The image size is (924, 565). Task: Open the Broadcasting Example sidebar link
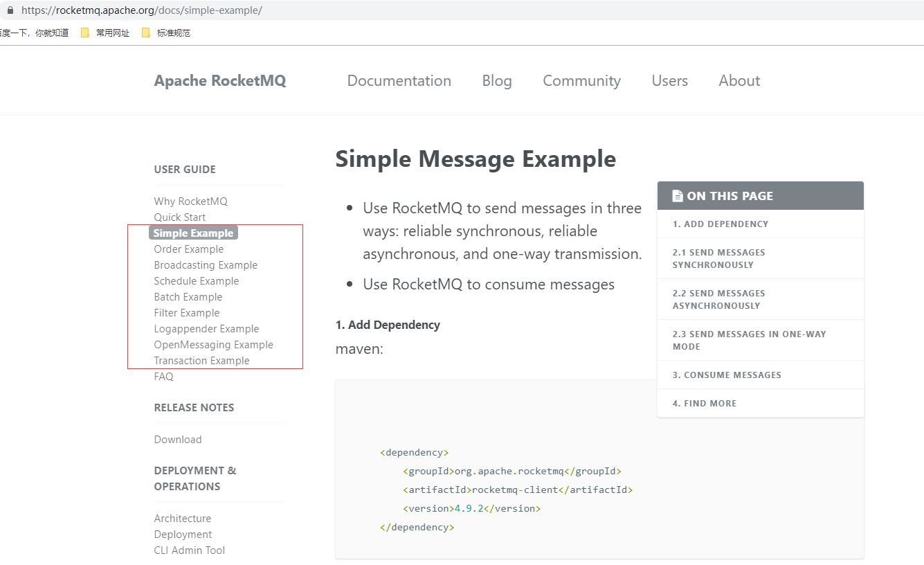[206, 265]
